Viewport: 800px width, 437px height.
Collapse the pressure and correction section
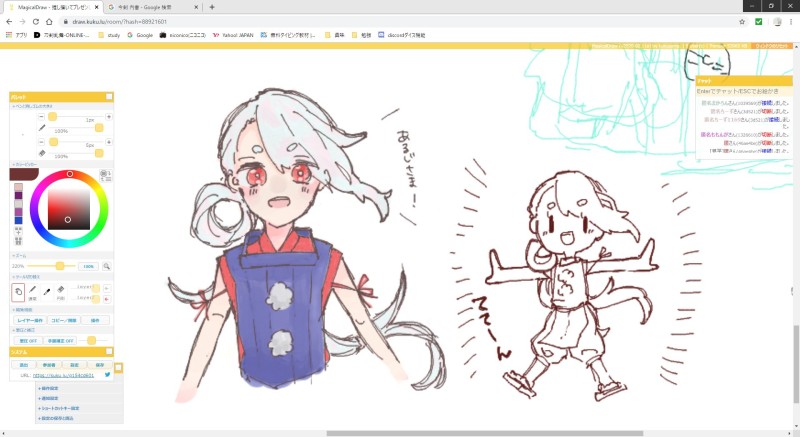(23, 330)
